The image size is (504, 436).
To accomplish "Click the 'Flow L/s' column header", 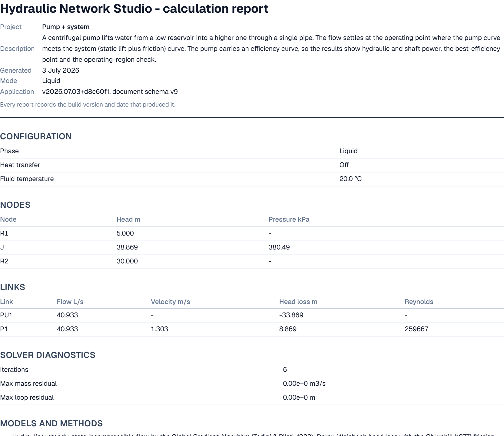I will (70, 302).
